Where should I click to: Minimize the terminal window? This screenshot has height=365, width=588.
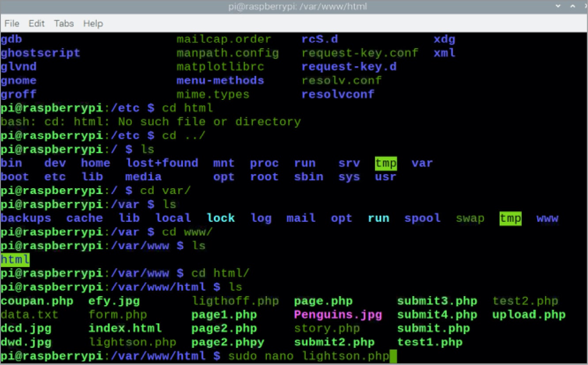pos(559,7)
